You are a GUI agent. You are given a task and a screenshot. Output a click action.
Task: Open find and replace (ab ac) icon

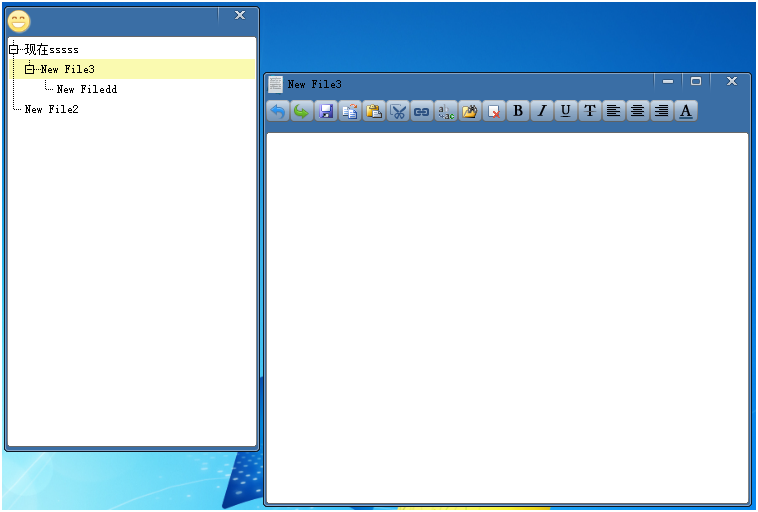point(446,111)
